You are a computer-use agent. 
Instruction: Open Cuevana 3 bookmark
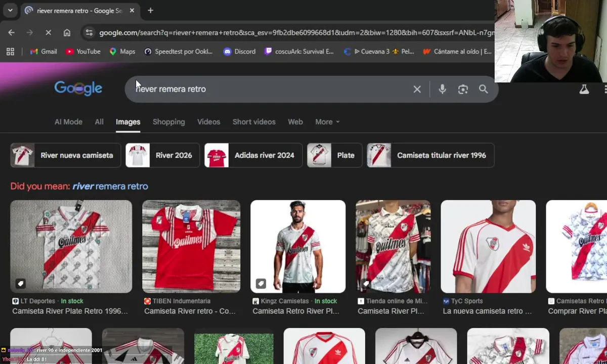click(x=379, y=52)
